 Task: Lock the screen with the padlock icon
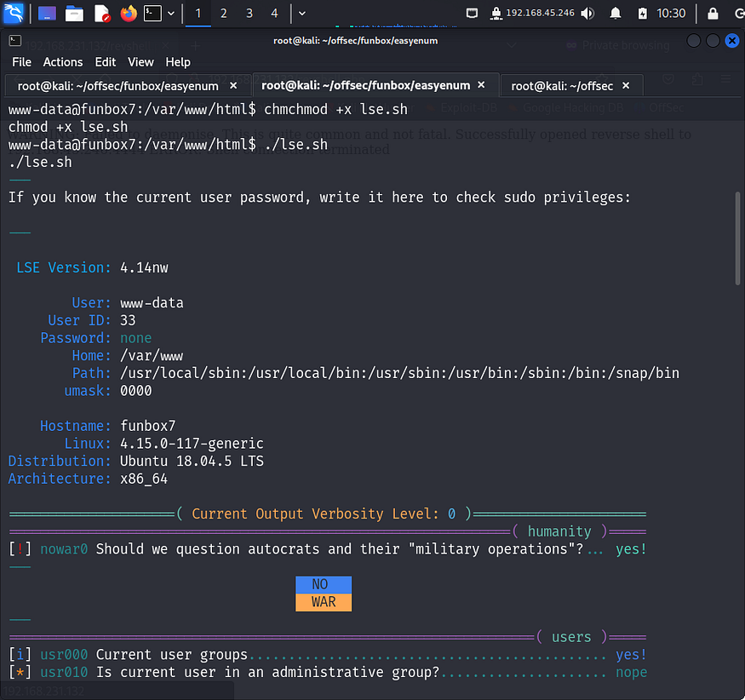click(x=713, y=14)
